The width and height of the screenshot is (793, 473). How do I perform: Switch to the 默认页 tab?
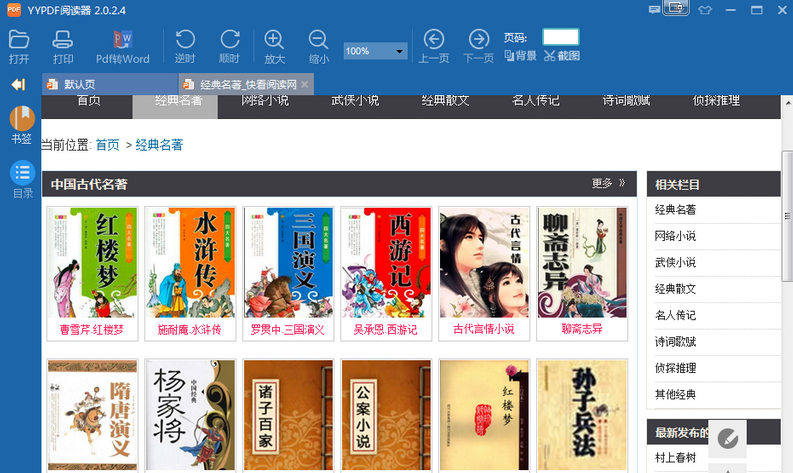coord(110,84)
